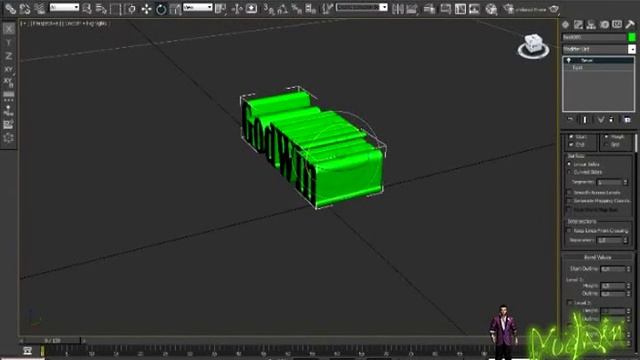Toggle the Percent Snap icon
The height and width of the screenshot is (360, 640).
(x=297, y=8)
